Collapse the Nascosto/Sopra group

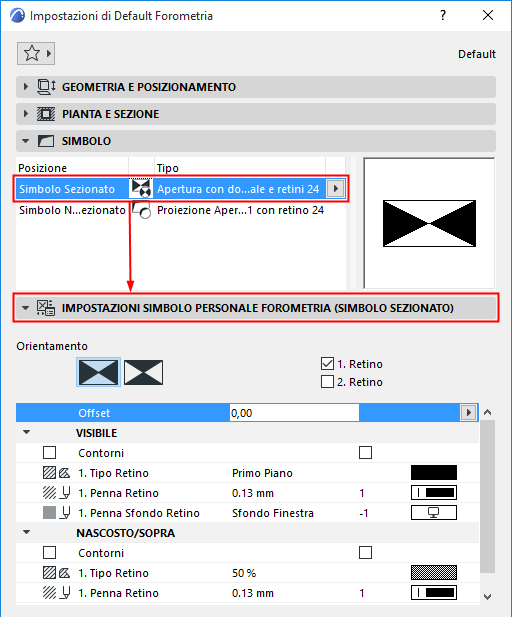[x=26, y=532]
